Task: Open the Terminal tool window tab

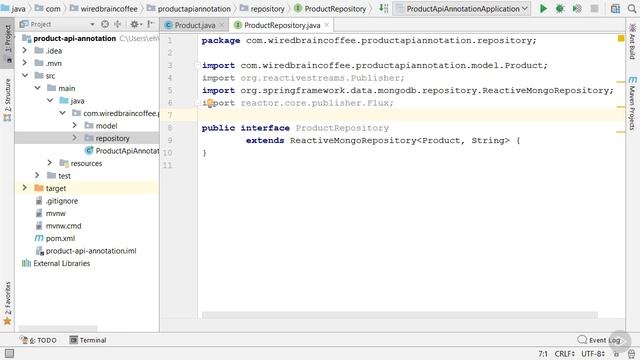Action: (x=88, y=340)
